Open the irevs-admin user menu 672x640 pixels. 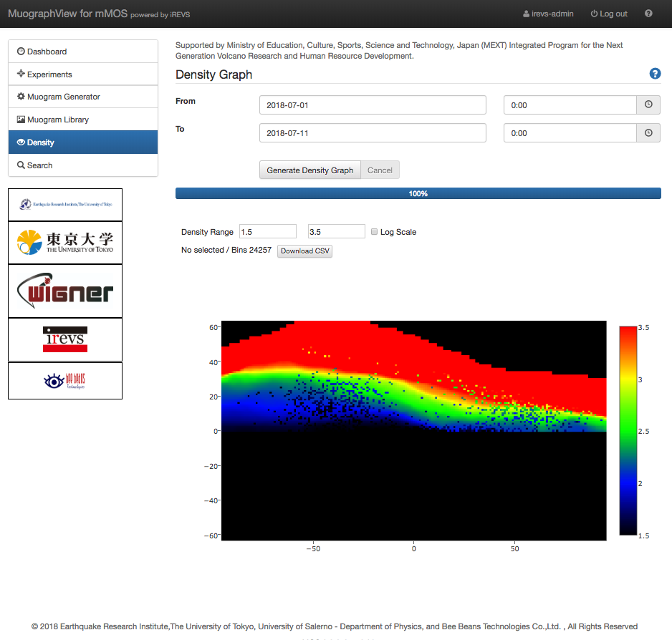click(548, 14)
